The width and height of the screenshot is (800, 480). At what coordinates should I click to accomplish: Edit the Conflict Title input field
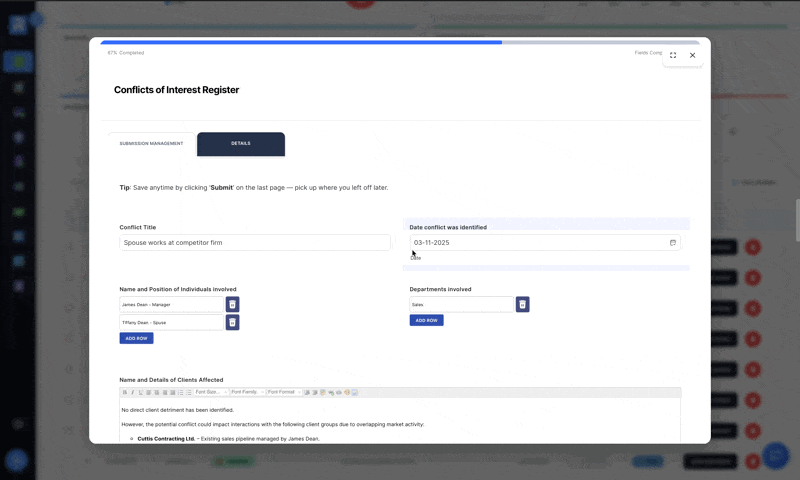click(255, 243)
